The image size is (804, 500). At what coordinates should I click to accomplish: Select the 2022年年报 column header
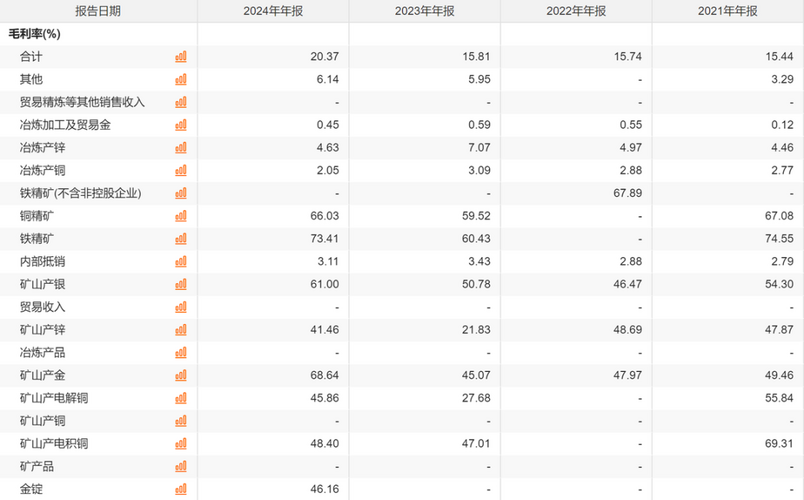[x=576, y=11]
